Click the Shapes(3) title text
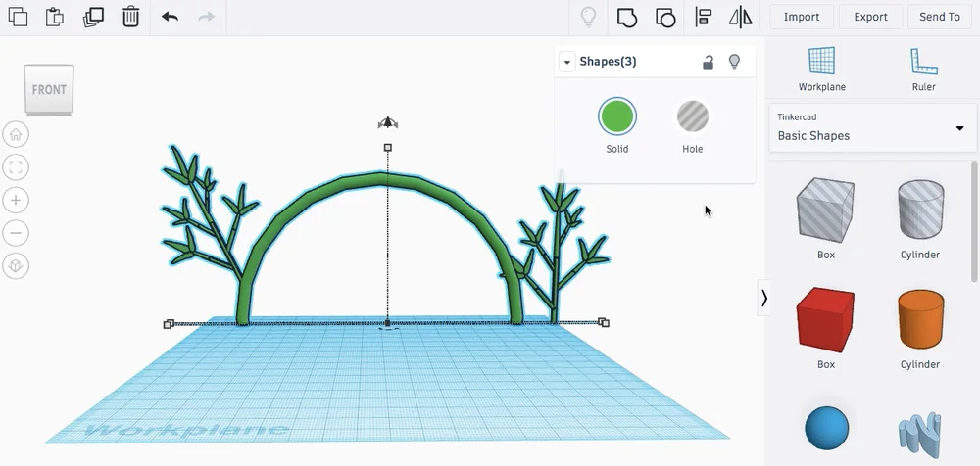 (x=608, y=62)
